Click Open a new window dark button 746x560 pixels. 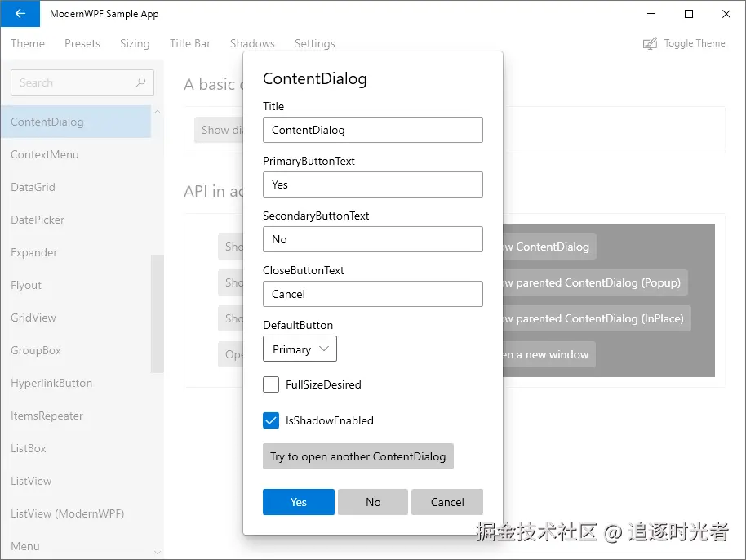click(x=549, y=354)
